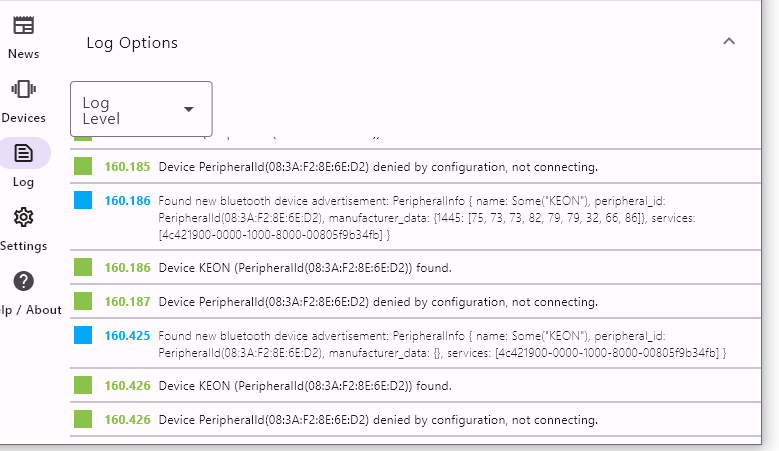Click green marker of last 160.426 denied entry
Viewport: 779px width, 451px height.
point(83,419)
